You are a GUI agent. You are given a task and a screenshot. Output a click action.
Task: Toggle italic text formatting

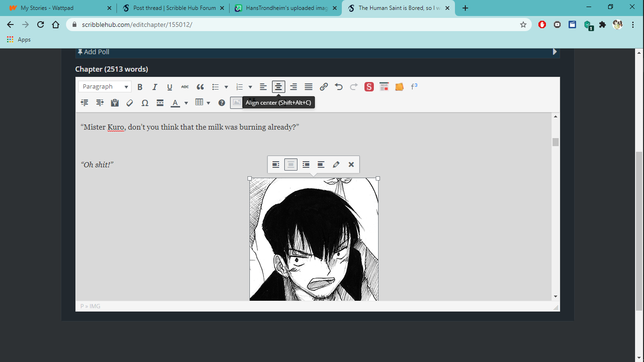point(155,87)
